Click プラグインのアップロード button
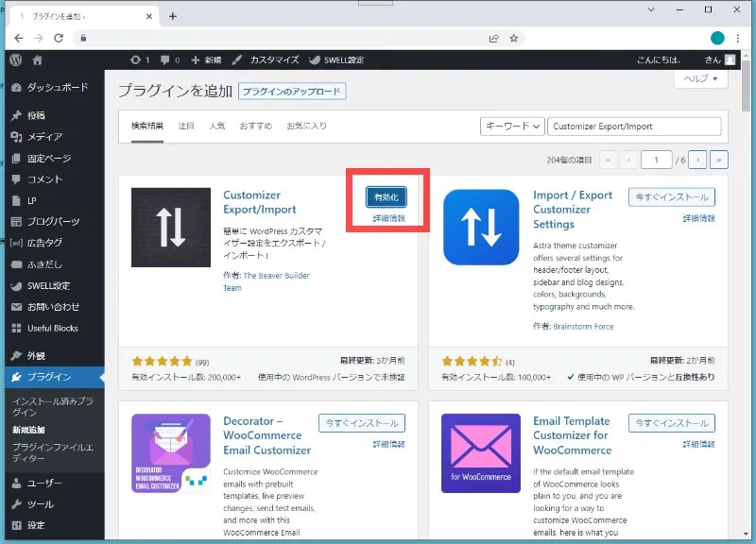The image size is (756, 544). 292,91
